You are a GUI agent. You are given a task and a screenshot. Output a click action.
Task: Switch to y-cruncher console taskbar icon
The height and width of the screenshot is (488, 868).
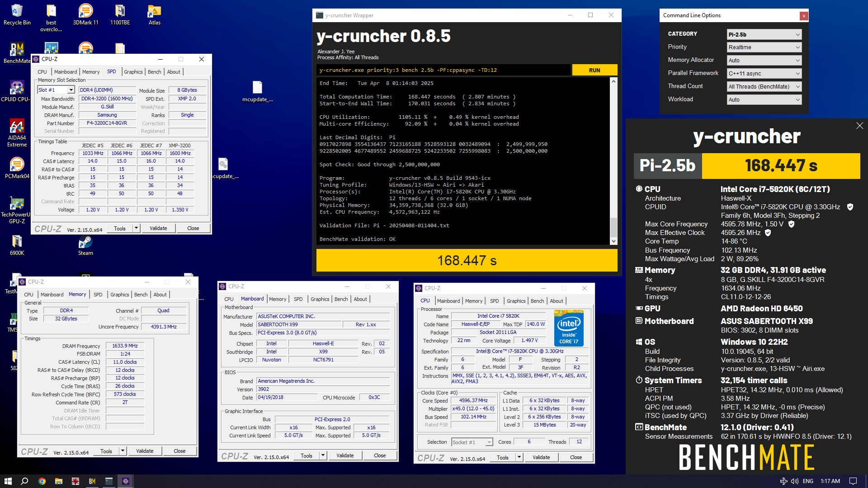coord(109,481)
